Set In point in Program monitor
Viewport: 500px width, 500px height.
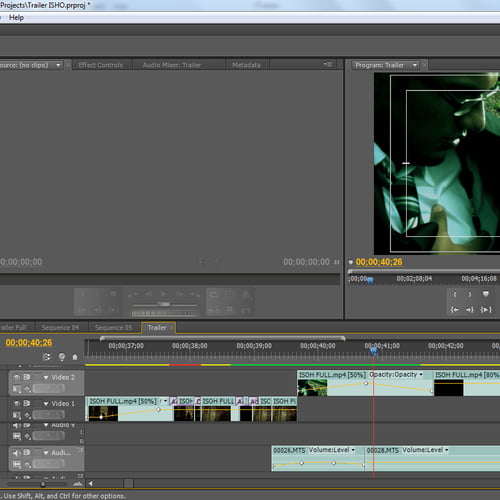[x=455, y=294]
